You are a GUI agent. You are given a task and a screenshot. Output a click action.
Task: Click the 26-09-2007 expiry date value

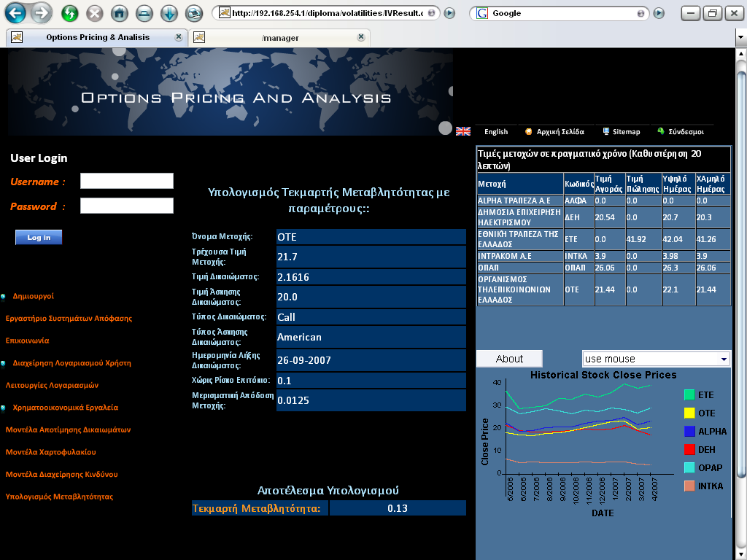[x=371, y=360]
